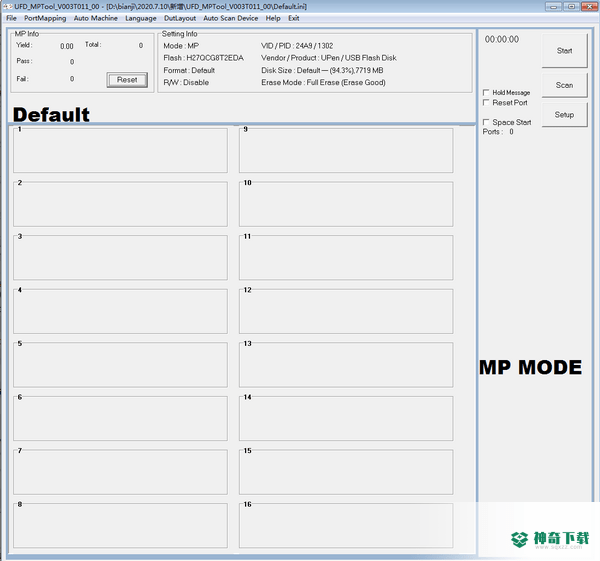The image size is (600, 561).
Task: Open the Setup button
Action: 564,114
